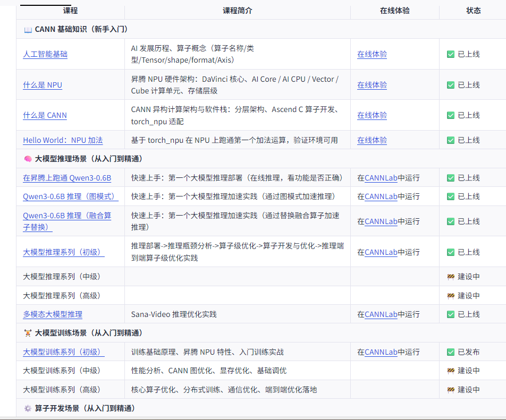Click 性能分析、CANN 图优化 description text
Viewport: 506px width, 420px height.
point(209,371)
